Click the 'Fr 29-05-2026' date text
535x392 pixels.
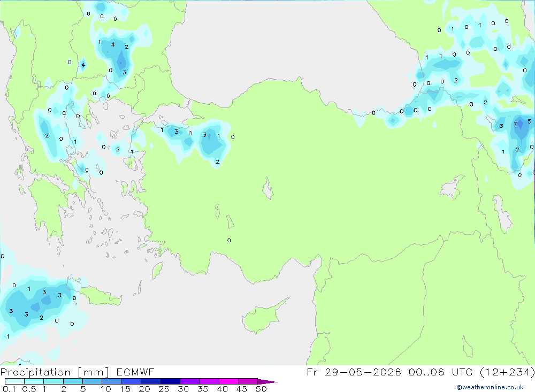pyautogui.click(x=354, y=372)
